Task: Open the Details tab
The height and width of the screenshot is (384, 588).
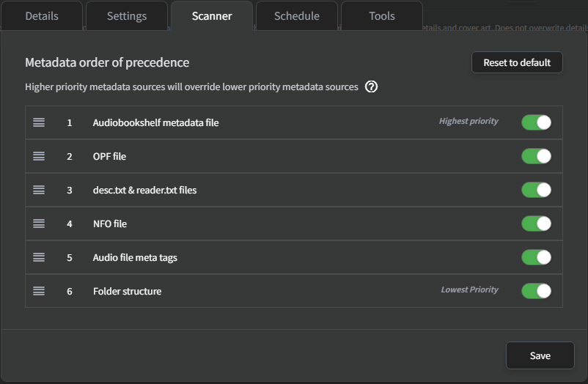Action: pyautogui.click(x=42, y=16)
